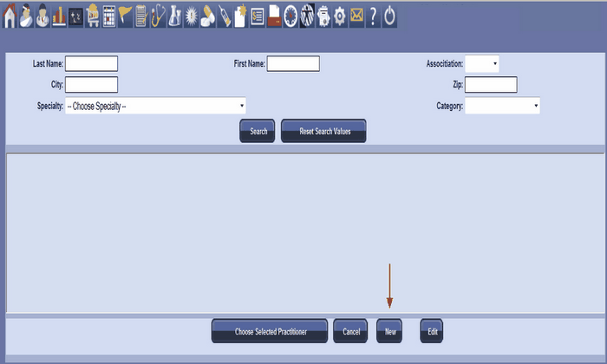Focus the Last Name input field
Viewport: 607px width, 364px height.
(x=91, y=63)
